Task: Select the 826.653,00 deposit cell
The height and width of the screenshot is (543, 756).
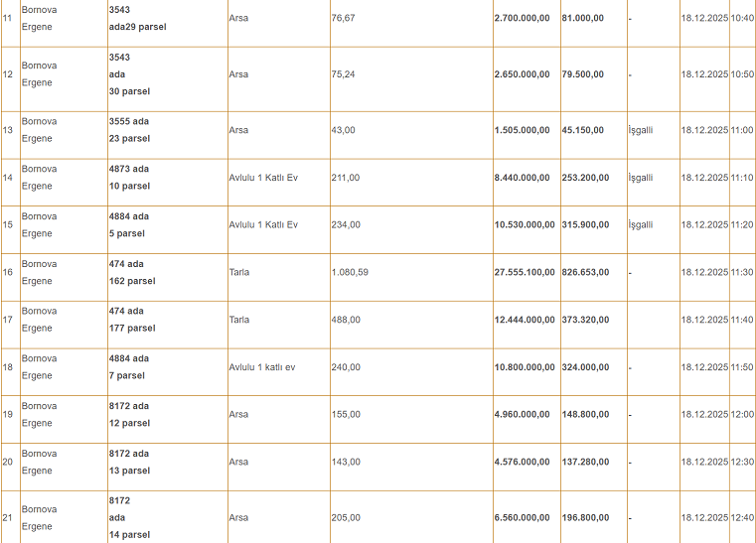Action: (x=585, y=272)
